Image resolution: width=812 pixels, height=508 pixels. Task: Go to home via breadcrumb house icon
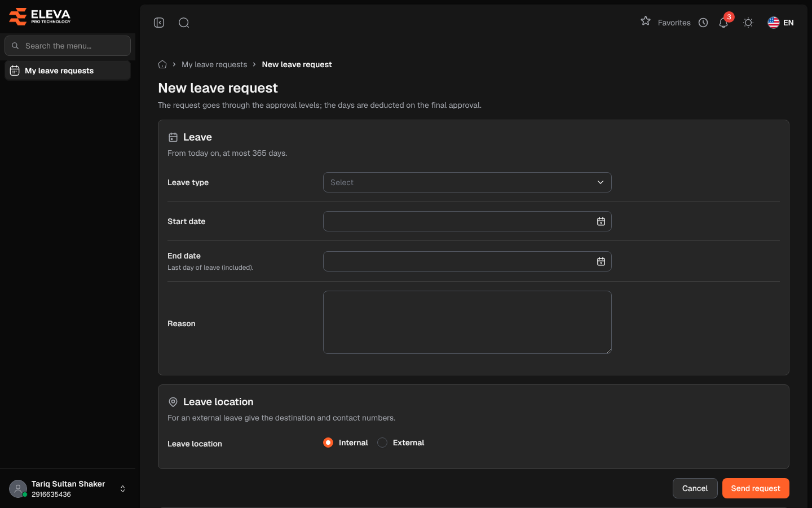click(x=162, y=64)
